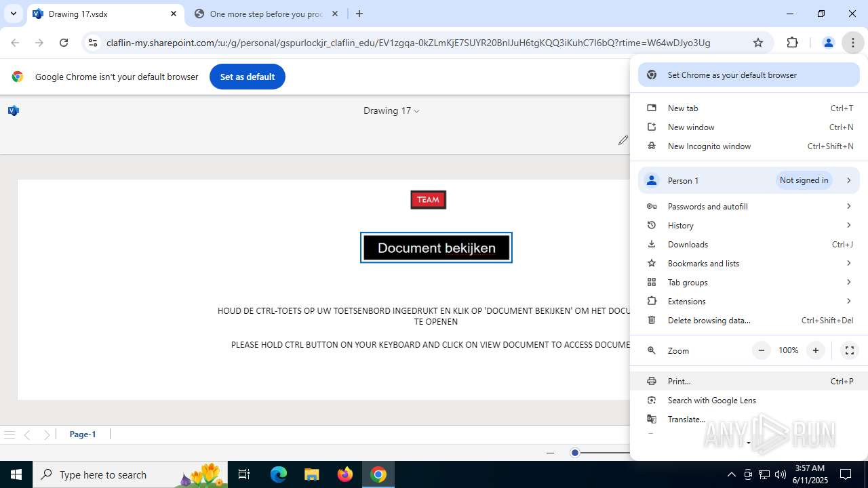This screenshot has width=868, height=488.
Task: Expand Bookmarks and lists submenu
Action: 749,264
